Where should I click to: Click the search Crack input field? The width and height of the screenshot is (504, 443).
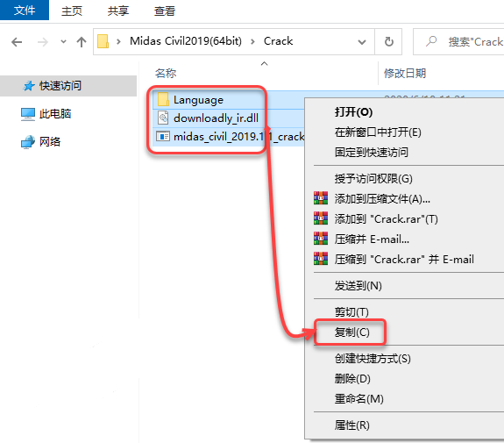coord(458,42)
